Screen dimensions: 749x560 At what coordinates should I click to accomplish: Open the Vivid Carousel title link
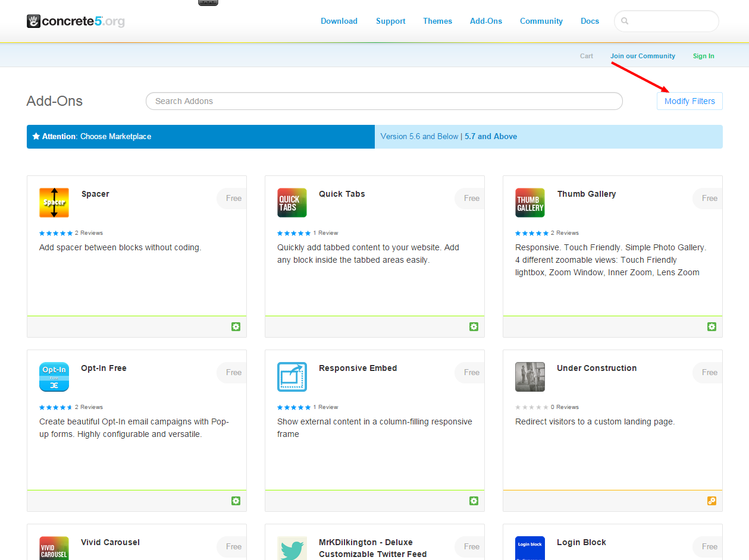click(x=111, y=542)
